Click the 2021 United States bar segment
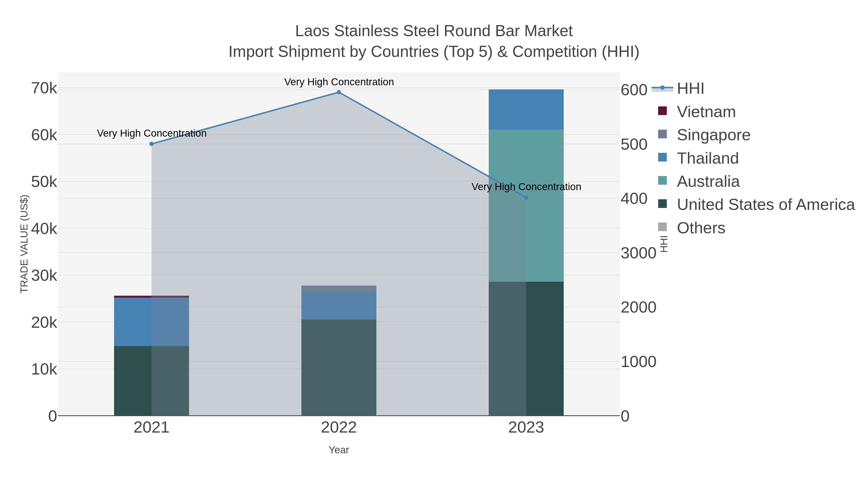 point(151,381)
